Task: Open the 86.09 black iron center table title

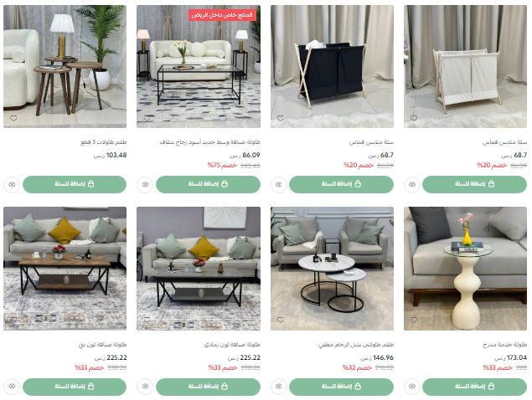Action: coord(210,142)
